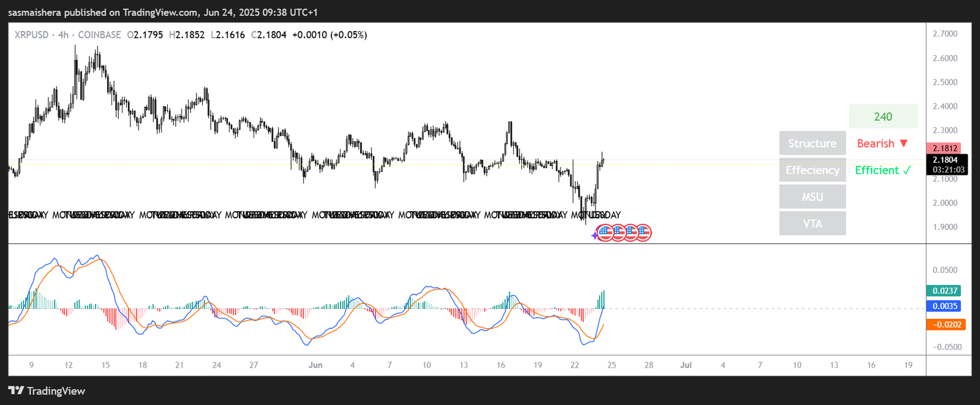The width and height of the screenshot is (980, 405).
Task: Click the Effeciency table cell
Action: (812, 170)
